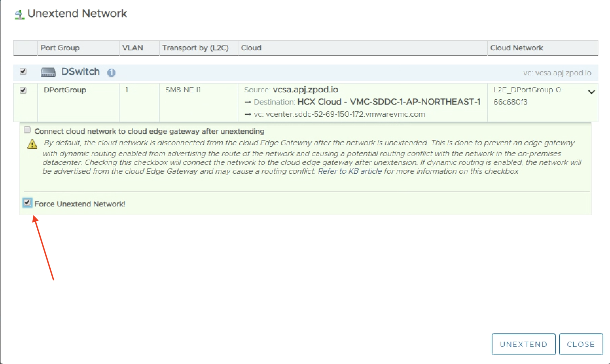Click the DSwitch switch device icon
The width and height of the screenshot is (610, 364).
(48, 72)
